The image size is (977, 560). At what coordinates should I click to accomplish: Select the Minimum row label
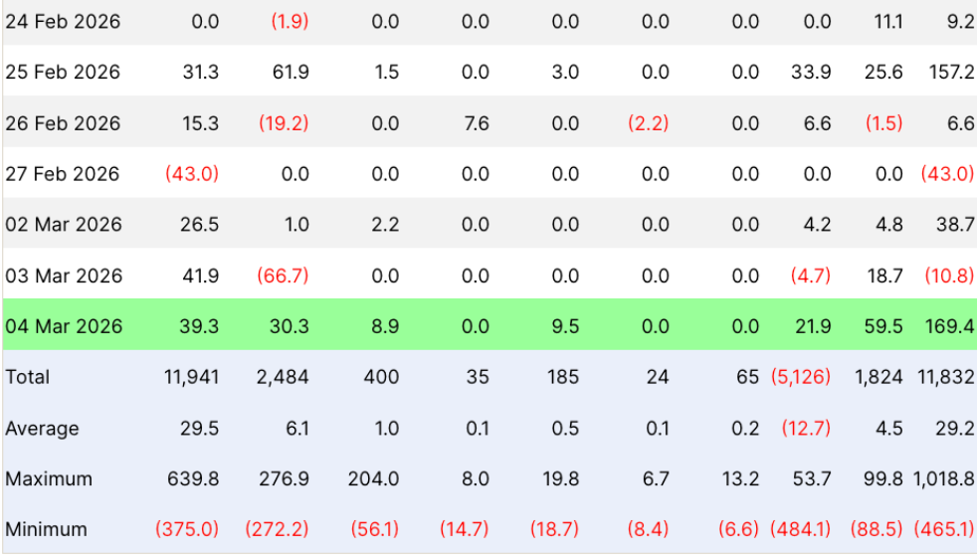(x=46, y=529)
